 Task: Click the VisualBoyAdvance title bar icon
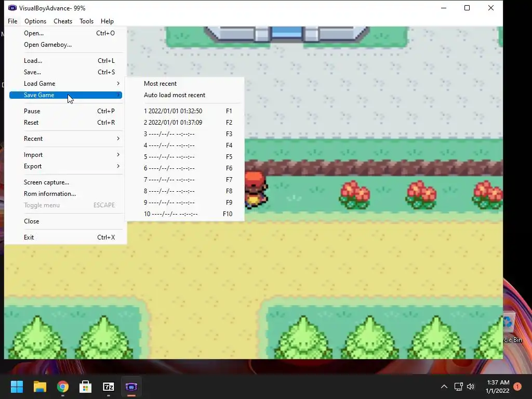point(12,8)
